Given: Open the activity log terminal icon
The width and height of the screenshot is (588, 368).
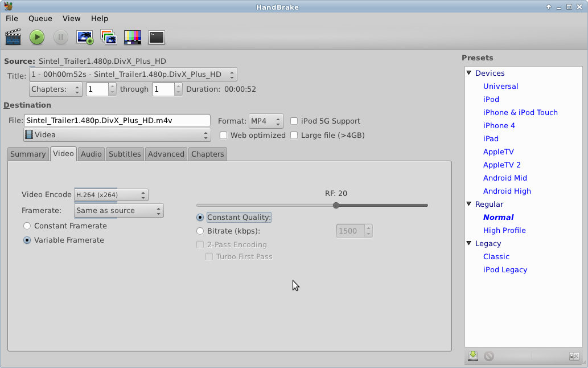Looking at the screenshot, I should point(157,37).
